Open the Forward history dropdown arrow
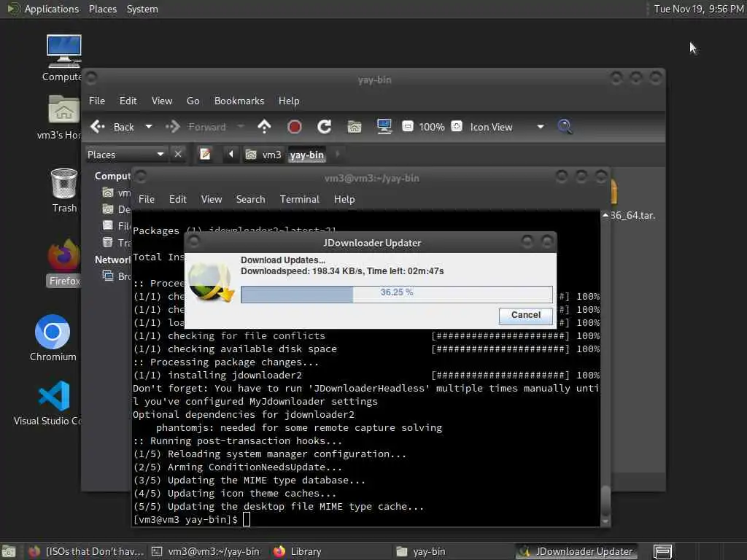747x560 pixels. pyautogui.click(x=241, y=127)
